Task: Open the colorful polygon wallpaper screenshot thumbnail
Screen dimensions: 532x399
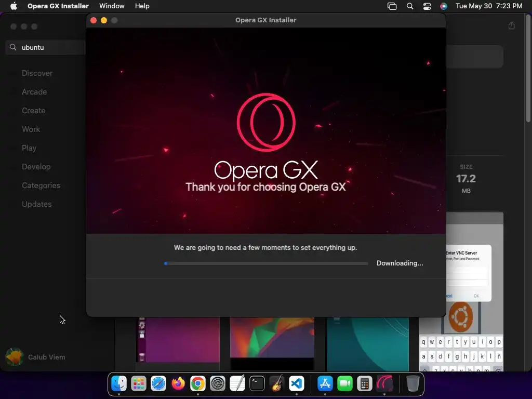Action: click(x=272, y=343)
